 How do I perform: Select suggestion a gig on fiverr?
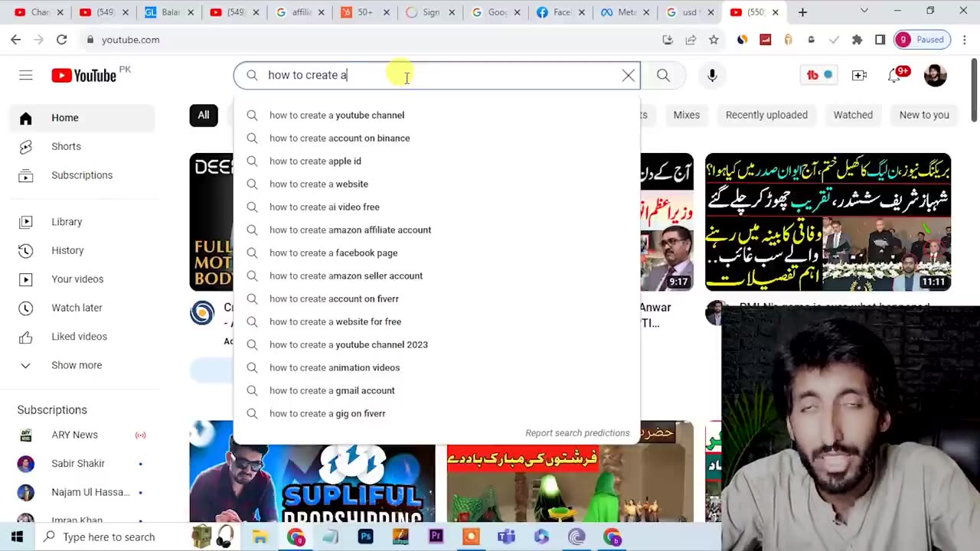click(436, 413)
